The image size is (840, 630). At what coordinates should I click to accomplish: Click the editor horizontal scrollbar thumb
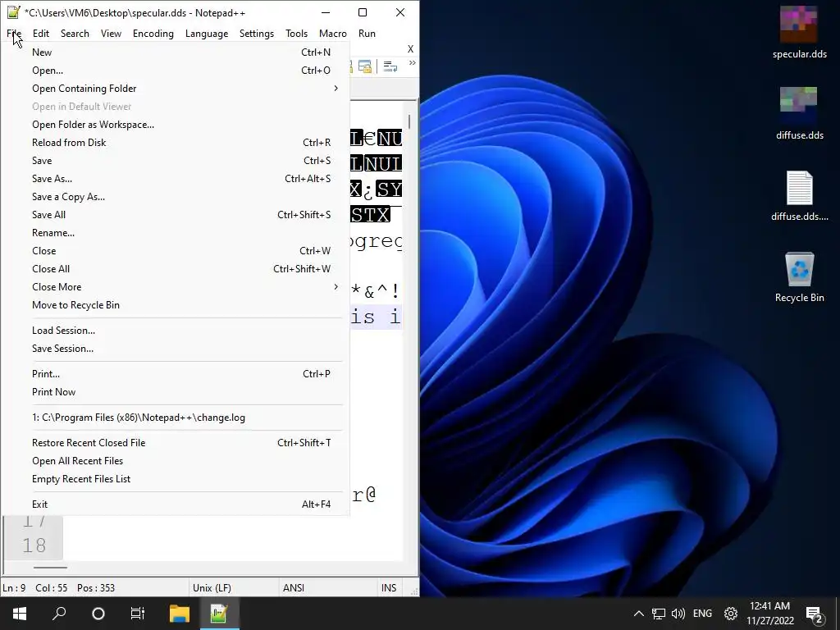pos(50,568)
